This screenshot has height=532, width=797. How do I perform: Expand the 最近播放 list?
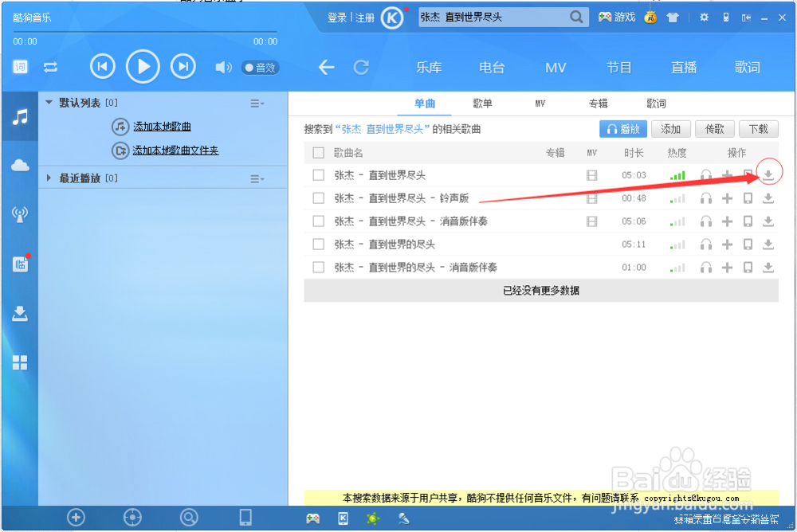coord(49,178)
